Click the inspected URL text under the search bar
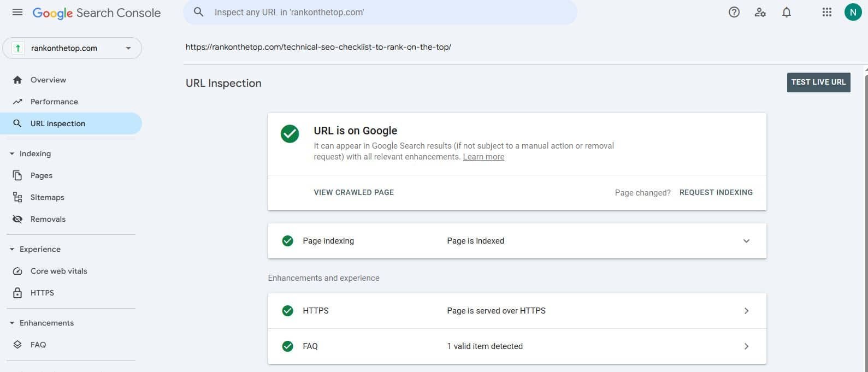Screen dimensions: 868x372 318,47
